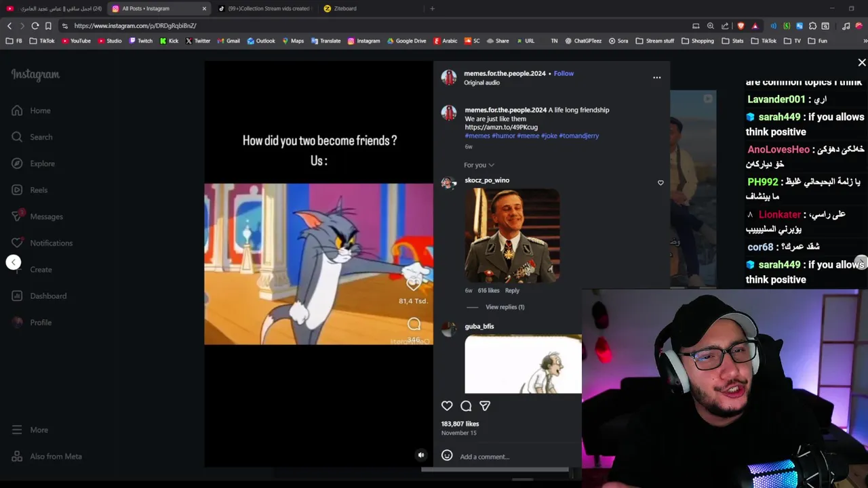
Task: Click the browser back arrow
Action: pyautogui.click(x=9, y=26)
